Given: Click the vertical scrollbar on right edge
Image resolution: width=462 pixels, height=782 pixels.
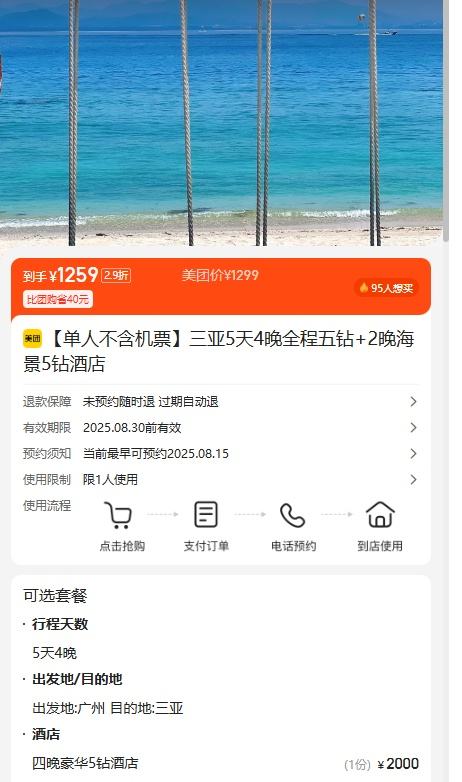Looking at the screenshot, I should point(446,120).
